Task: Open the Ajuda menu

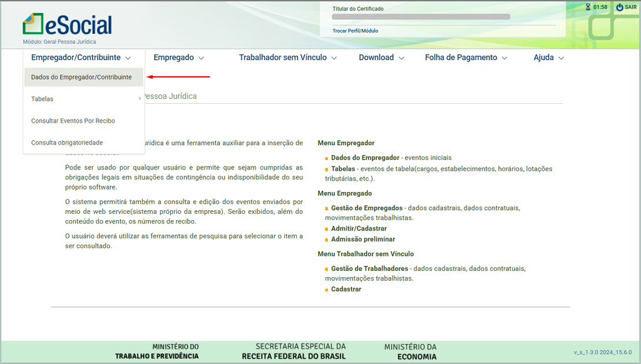Action: [x=548, y=58]
